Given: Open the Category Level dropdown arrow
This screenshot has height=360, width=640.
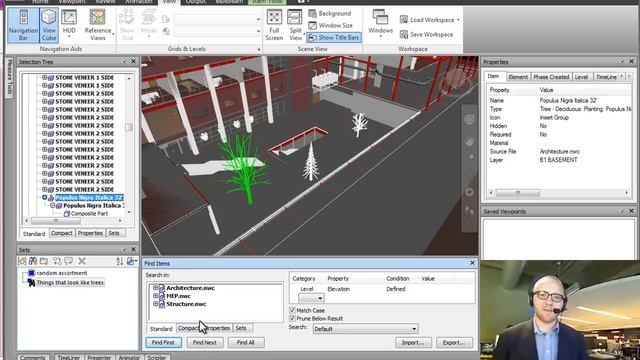Looking at the screenshot, I should tap(320, 298).
